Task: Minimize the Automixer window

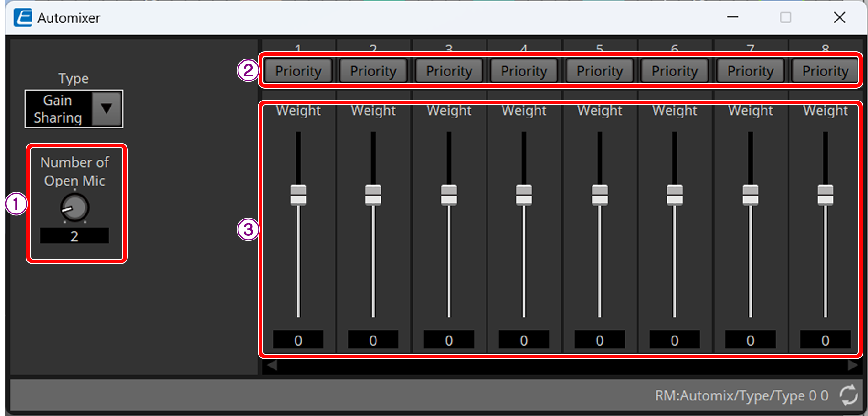Action: tap(733, 17)
